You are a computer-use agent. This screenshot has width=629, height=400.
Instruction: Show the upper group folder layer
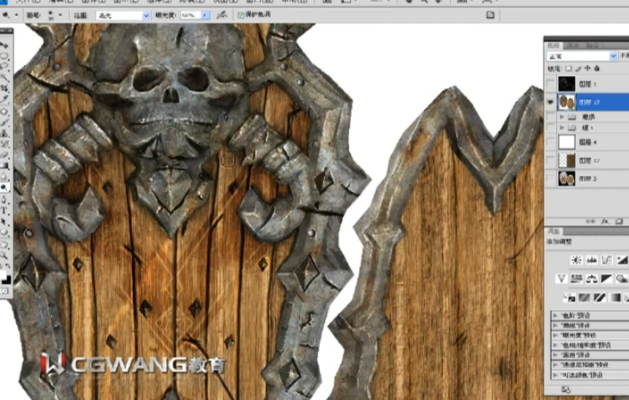pos(550,117)
